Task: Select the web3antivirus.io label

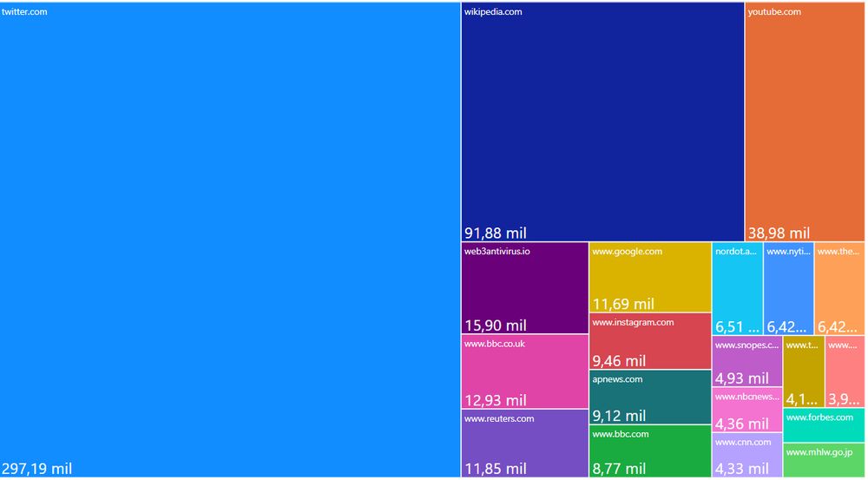Action: coord(497,252)
